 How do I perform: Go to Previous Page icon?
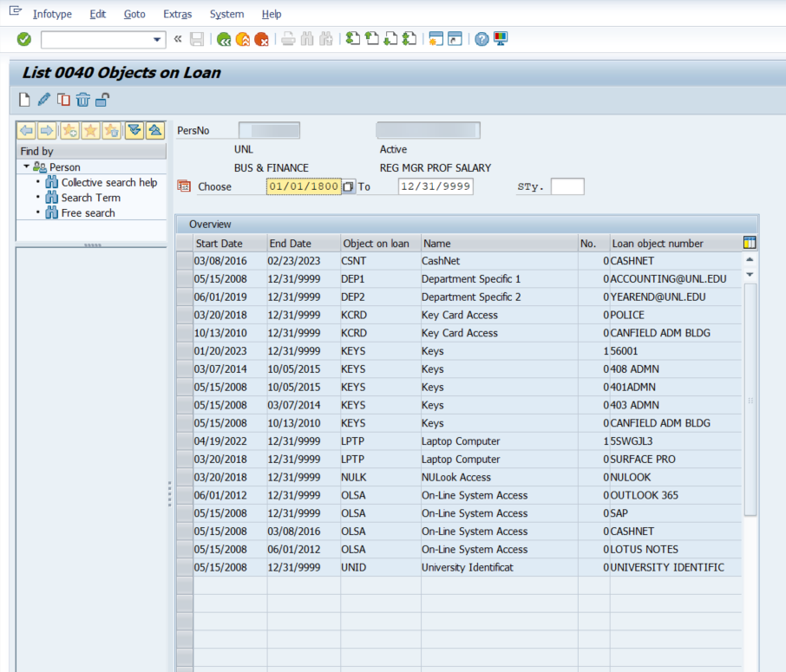pos(372,39)
